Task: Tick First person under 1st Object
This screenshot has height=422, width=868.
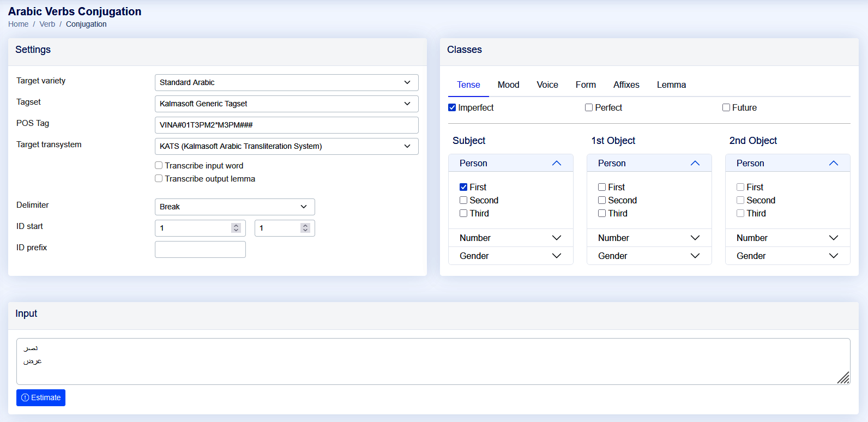Action: tap(602, 187)
